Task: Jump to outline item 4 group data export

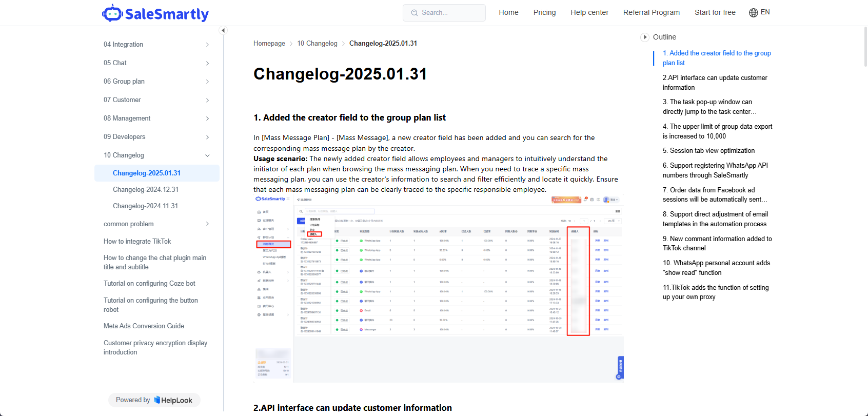Action: click(x=717, y=131)
